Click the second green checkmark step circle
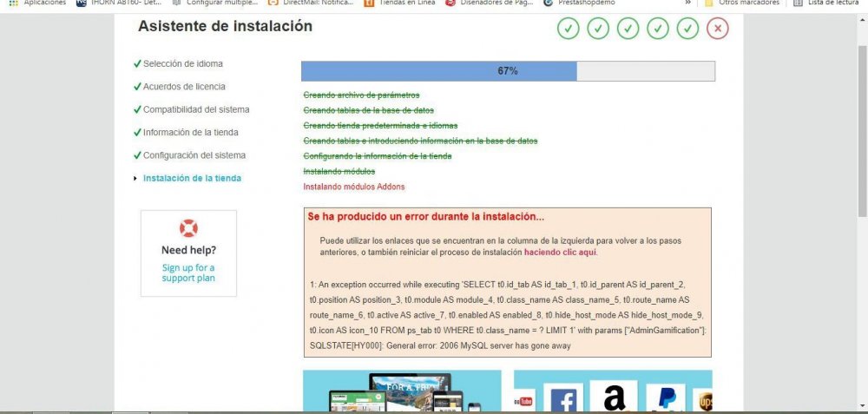Screen dimensions: 868x414 598,29
